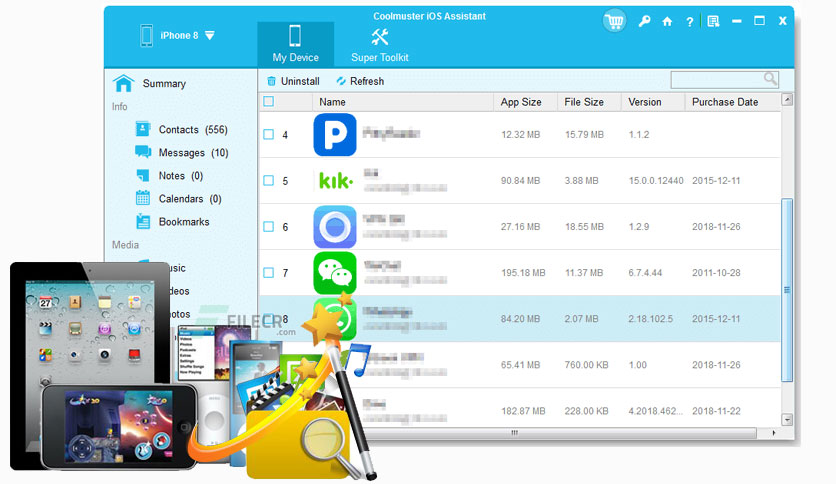
Task: Click the trash Uninstall icon
Action: tap(271, 81)
